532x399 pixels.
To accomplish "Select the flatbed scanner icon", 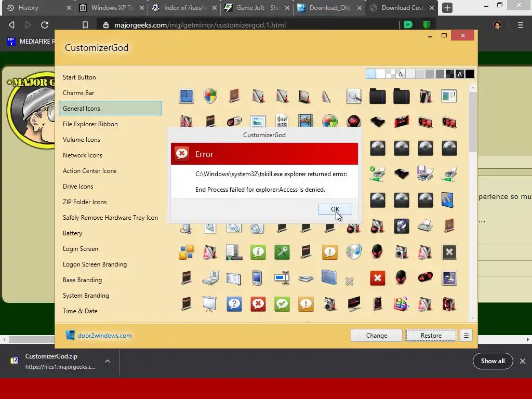I will point(305,279).
